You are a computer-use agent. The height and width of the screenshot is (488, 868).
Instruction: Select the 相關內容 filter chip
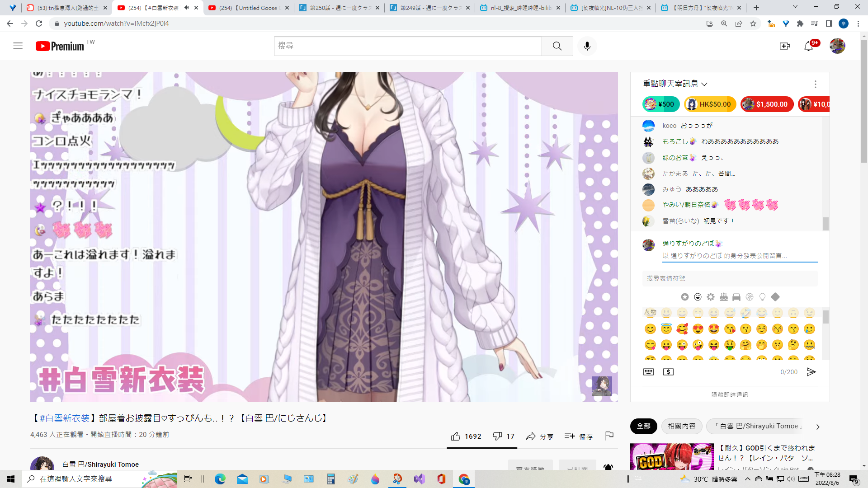682,426
